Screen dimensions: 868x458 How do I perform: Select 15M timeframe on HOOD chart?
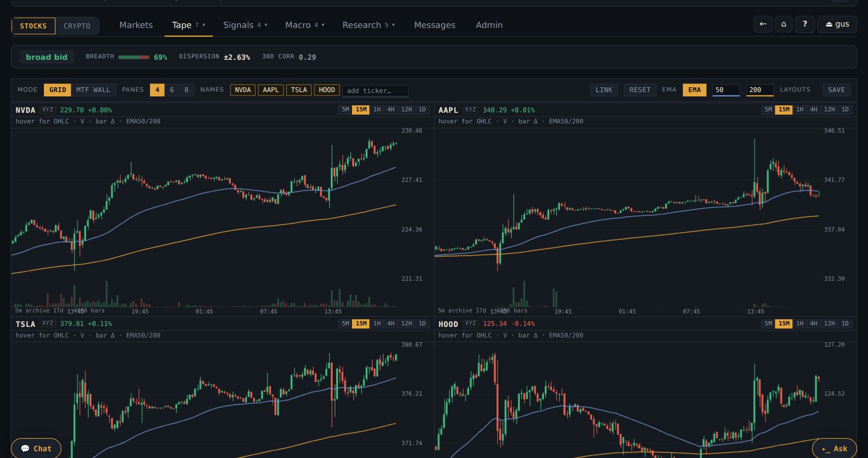(x=784, y=323)
